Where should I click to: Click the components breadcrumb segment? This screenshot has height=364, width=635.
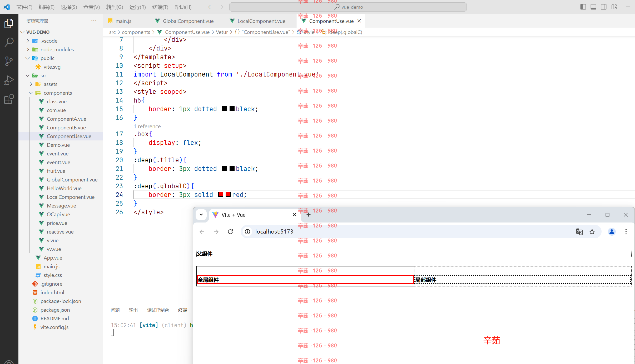point(136,32)
